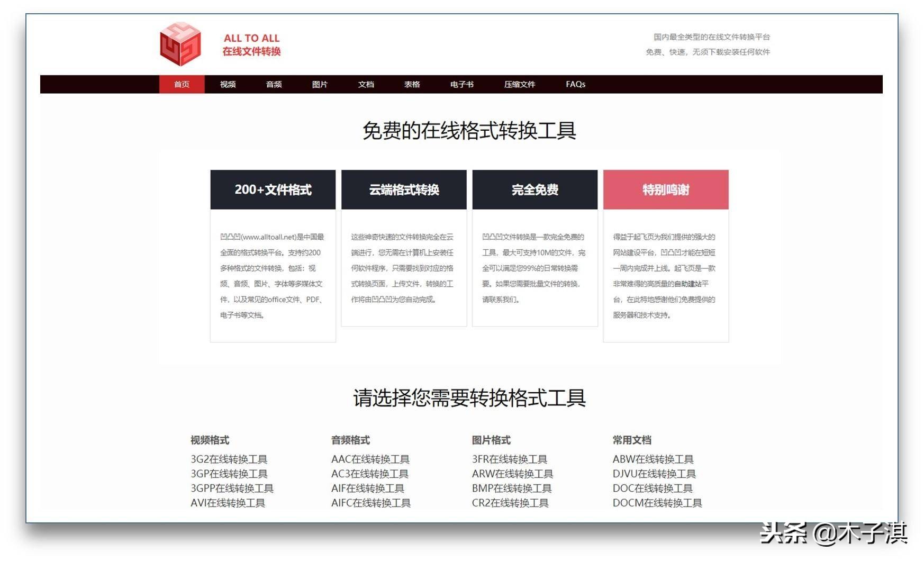This screenshot has height=561, width=924.
Task: Navigate to the 表格 section
Action: click(x=411, y=84)
